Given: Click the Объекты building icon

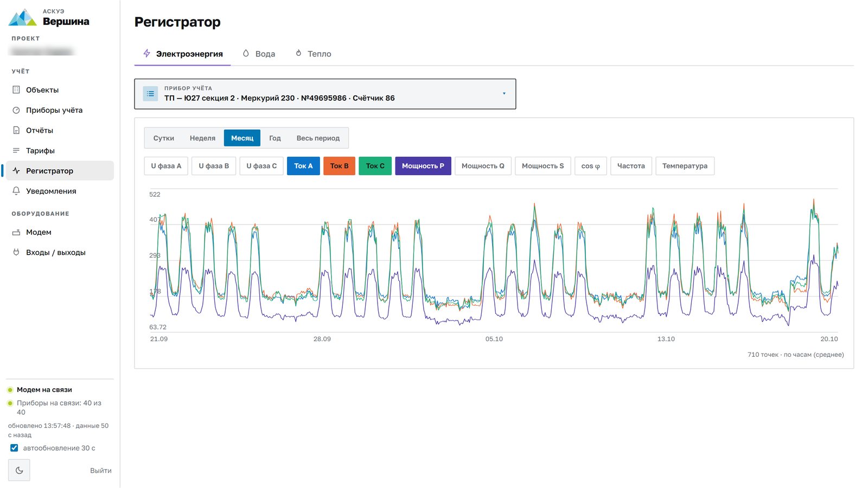Looking at the screenshot, I should [16, 89].
